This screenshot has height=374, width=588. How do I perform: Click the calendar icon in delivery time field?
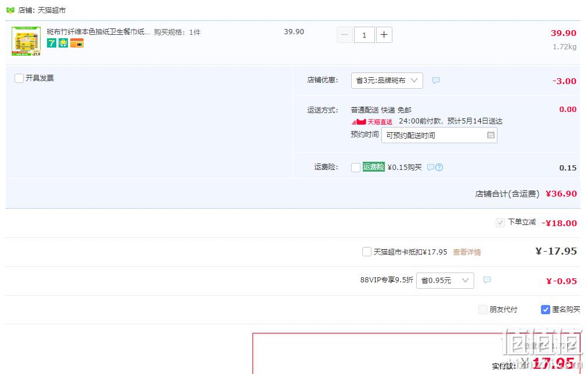[x=490, y=135]
